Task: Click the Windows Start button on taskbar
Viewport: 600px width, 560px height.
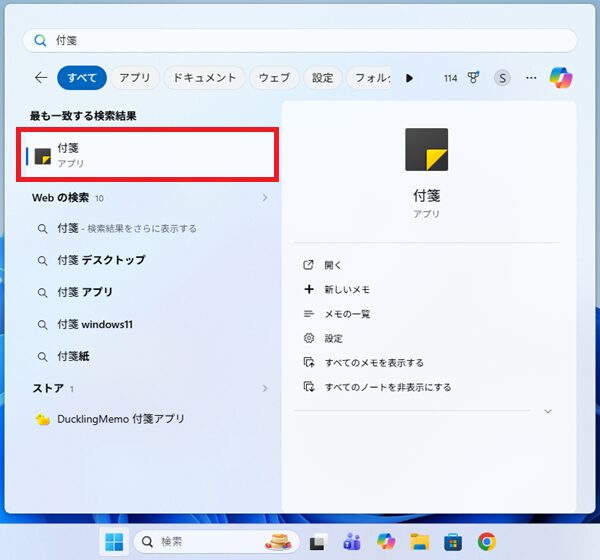Action: (x=114, y=542)
